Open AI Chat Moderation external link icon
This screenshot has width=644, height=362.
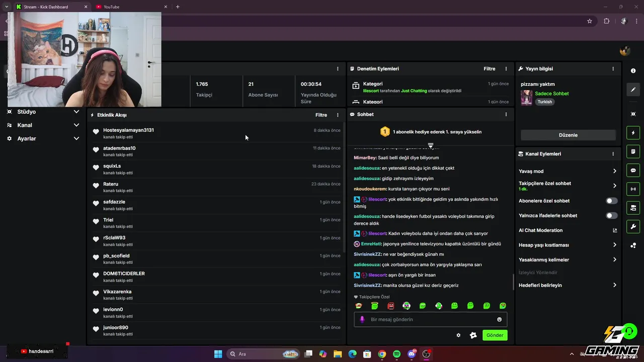pos(615,230)
